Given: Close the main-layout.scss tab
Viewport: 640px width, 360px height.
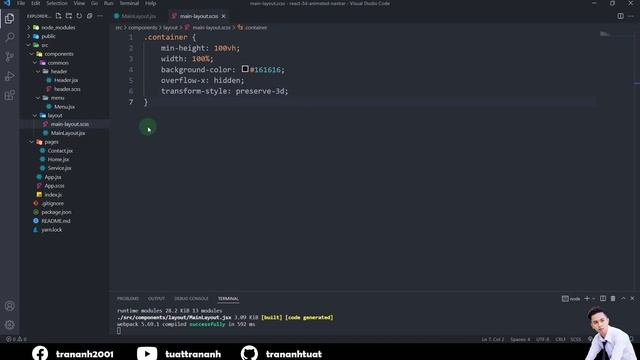Looking at the screenshot, I should (223, 16).
